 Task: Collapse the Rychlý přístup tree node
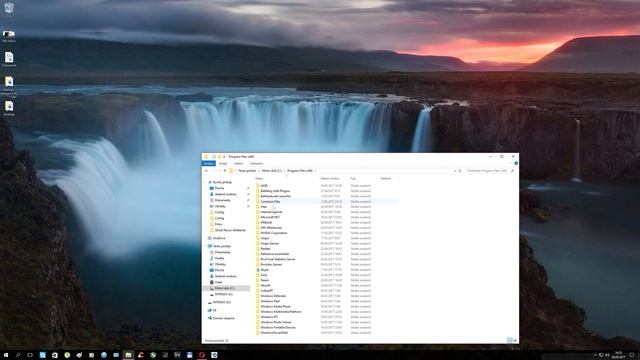tap(205, 182)
